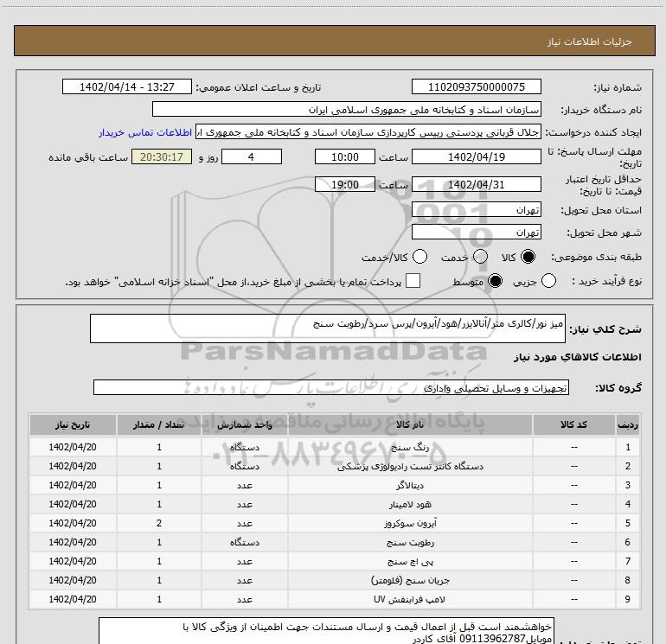Select the جریان سنج (فلومتر) item row
This screenshot has width=666, height=644.
334,580
